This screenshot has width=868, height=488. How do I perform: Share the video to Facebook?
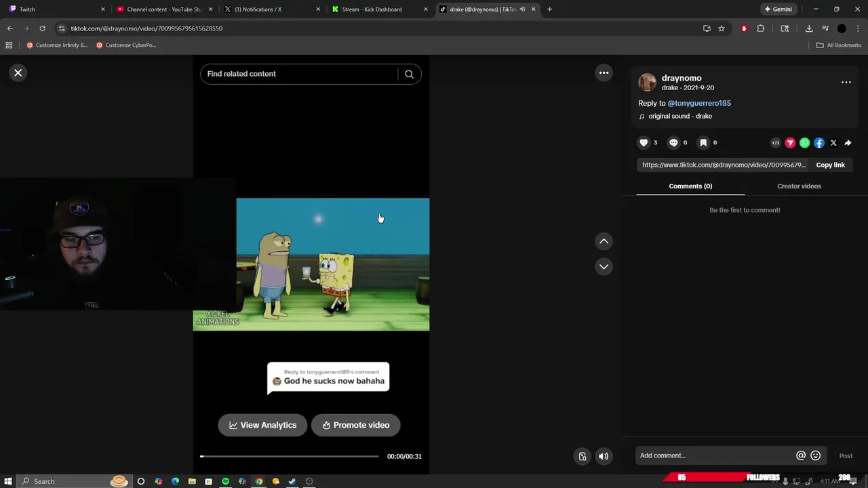point(819,143)
